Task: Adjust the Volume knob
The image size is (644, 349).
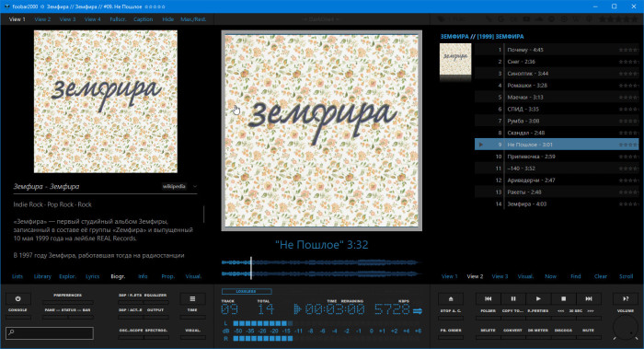Action: click(x=626, y=328)
